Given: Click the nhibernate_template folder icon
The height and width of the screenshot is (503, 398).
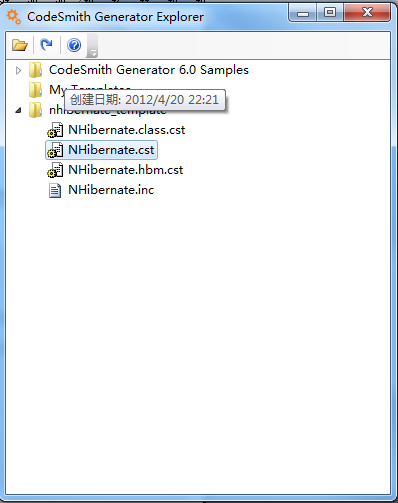Looking at the screenshot, I should 35,110.
